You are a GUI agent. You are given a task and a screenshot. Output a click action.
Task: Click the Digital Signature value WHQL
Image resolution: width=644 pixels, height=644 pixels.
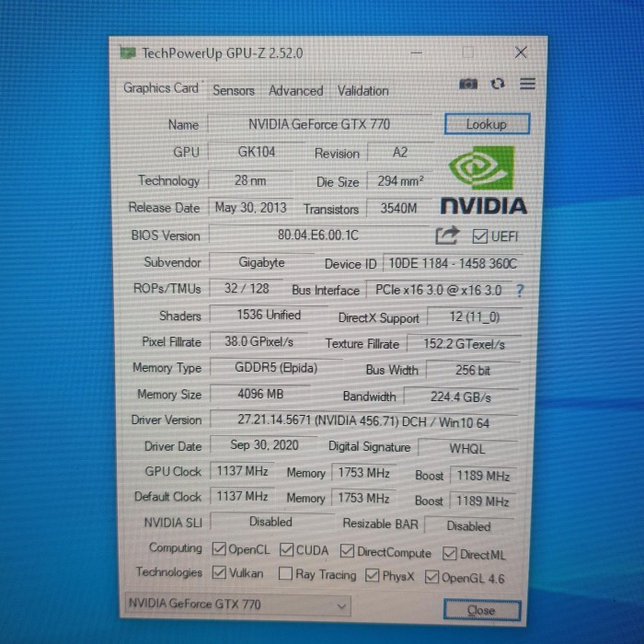467,448
